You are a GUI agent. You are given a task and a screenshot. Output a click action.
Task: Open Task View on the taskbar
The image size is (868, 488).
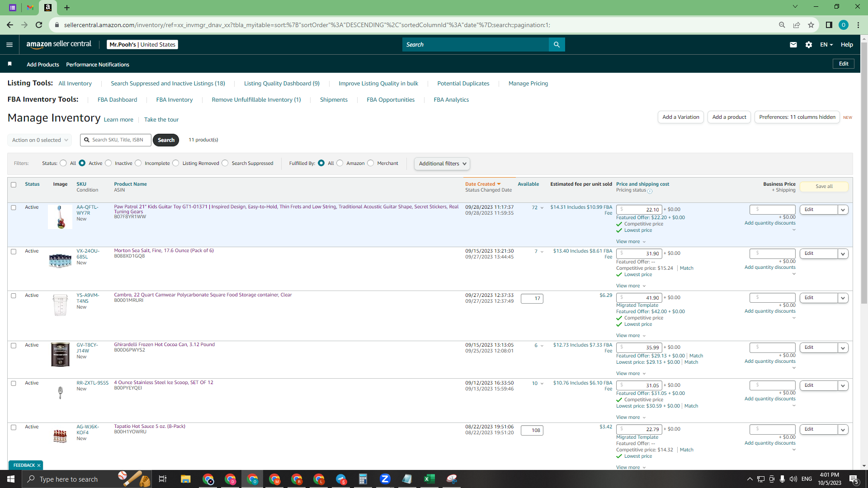coord(163,479)
